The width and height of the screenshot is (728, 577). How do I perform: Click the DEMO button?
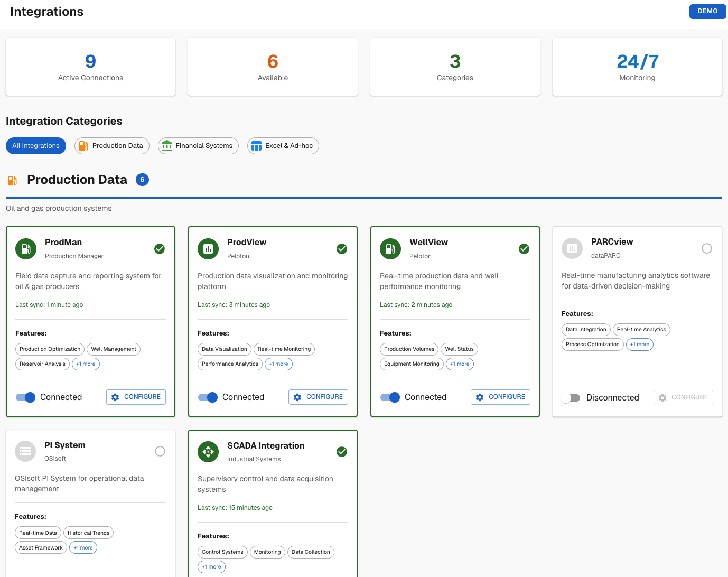(x=707, y=11)
